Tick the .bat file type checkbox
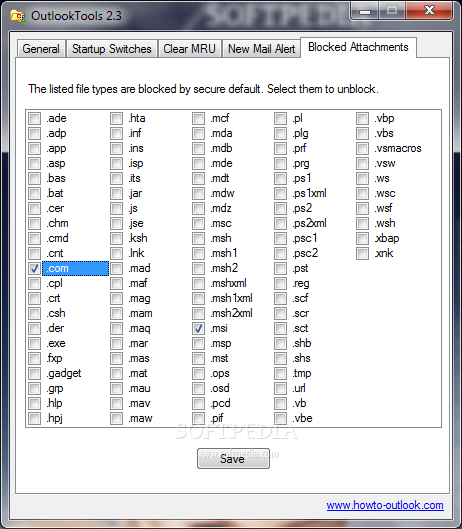Image resolution: width=462 pixels, height=529 pixels. (x=34, y=193)
